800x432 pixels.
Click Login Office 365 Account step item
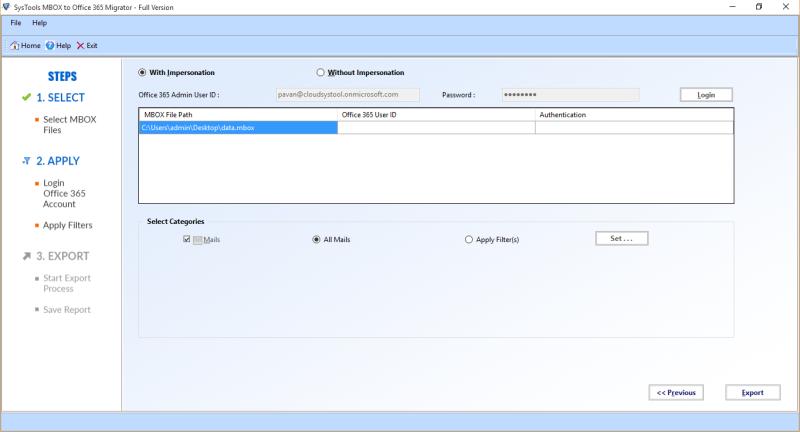point(64,193)
